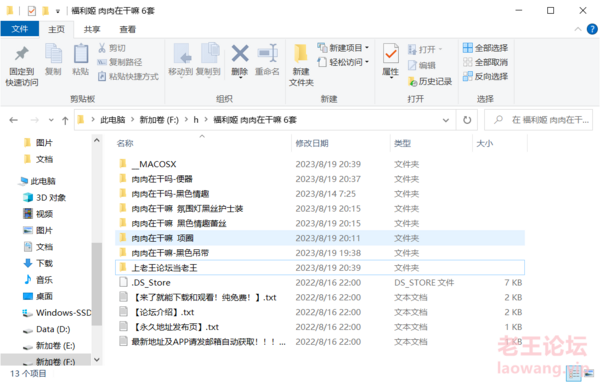Go up one folder level with the up arrow
Image resolution: width=600 pixels, height=382 pixels.
65,121
